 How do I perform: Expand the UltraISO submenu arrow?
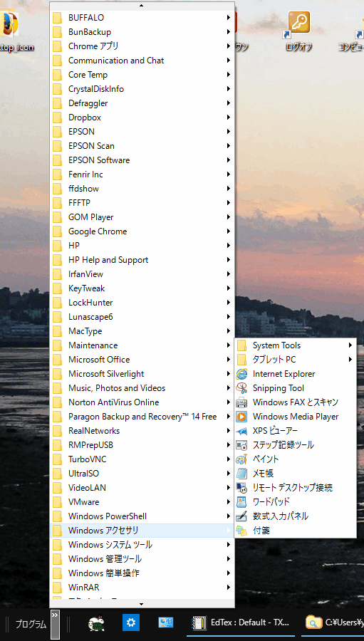229,474
